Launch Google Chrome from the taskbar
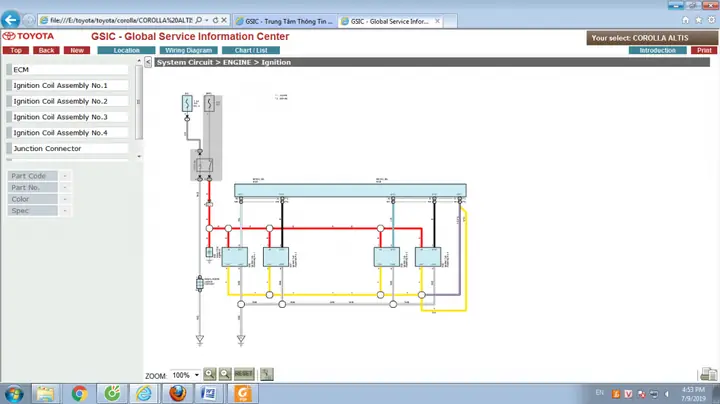Screen dimensions: 720x404 (x=79, y=394)
